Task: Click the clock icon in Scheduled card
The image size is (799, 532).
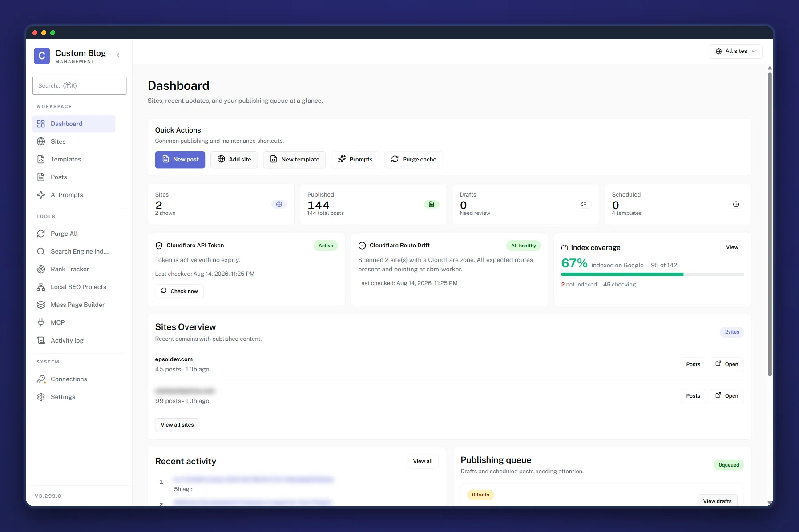Action: point(736,204)
